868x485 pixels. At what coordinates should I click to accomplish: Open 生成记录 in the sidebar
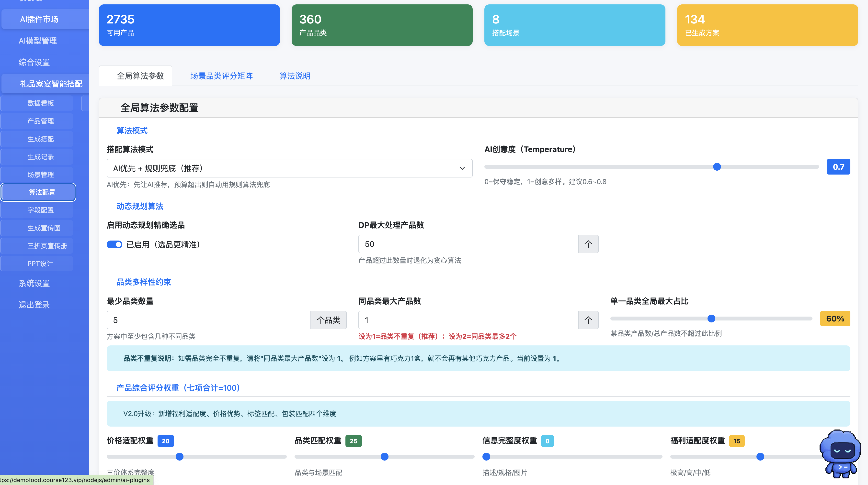click(x=37, y=157)
